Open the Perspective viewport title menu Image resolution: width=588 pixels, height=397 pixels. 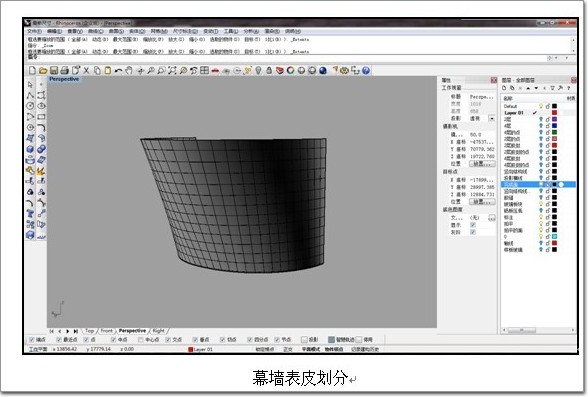pyautogui.click(x=64, y=79)
